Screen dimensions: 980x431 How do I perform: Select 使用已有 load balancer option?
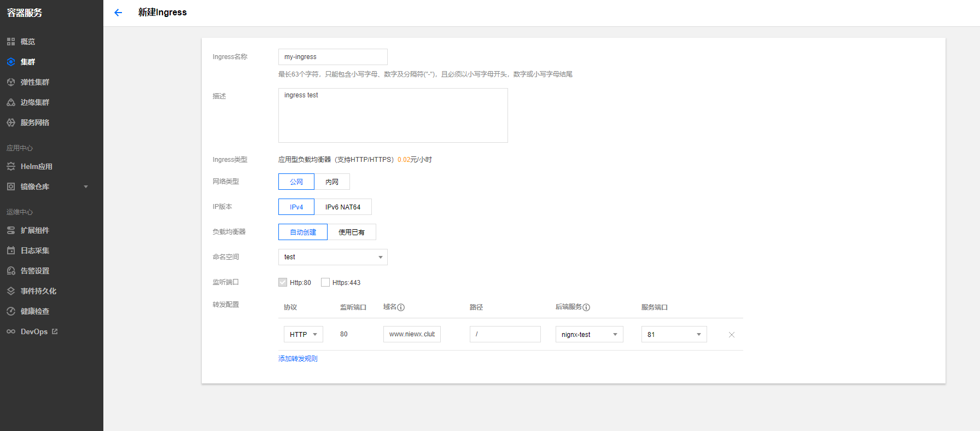(352, 232)
